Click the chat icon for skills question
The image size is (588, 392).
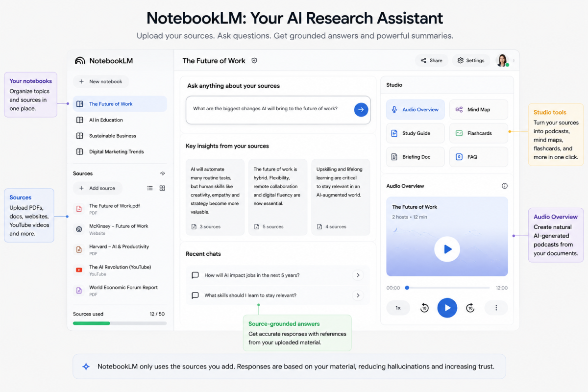pyautogui.click(x=195, y=295)
